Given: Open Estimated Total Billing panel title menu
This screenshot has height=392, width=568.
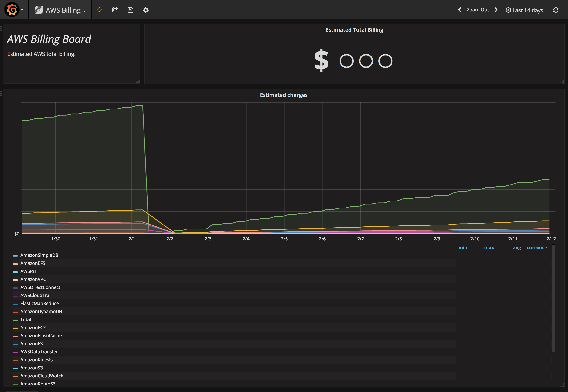Looking at the screenshot, I should tap(354, 30).
